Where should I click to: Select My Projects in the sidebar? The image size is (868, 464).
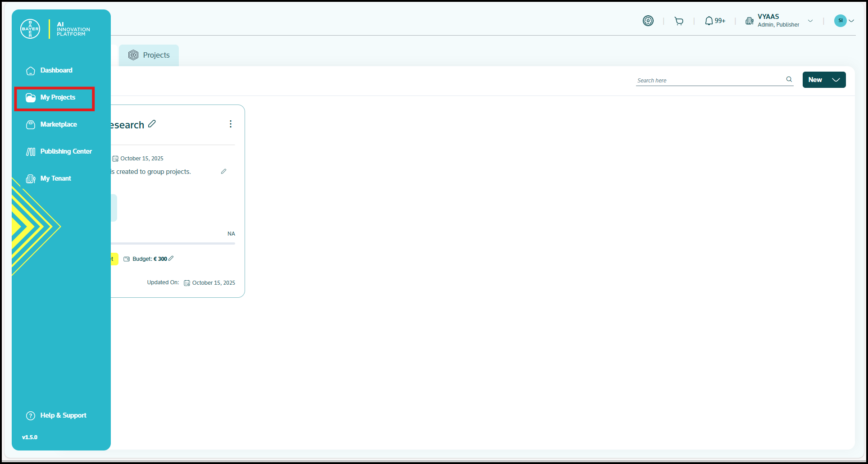[x=57, y=97]
